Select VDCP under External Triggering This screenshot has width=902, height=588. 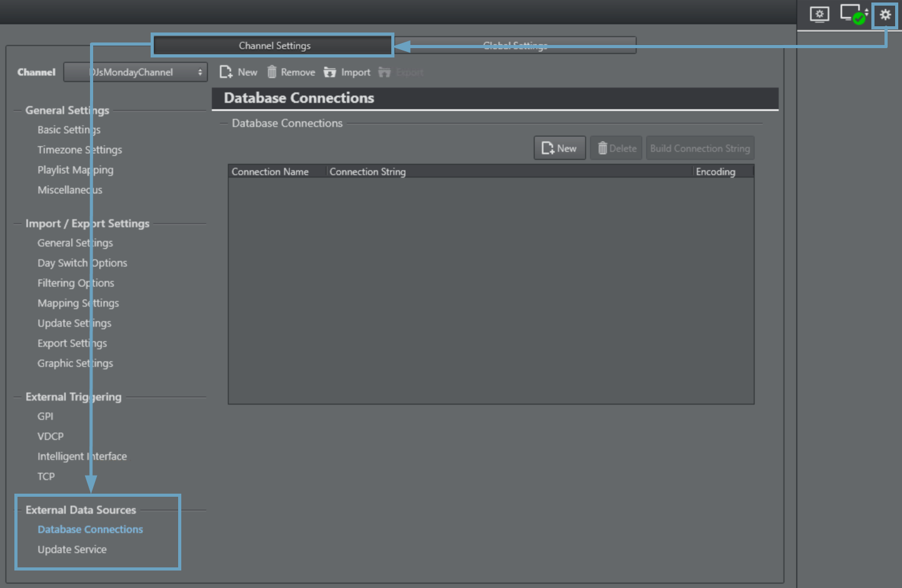(51, 436)
